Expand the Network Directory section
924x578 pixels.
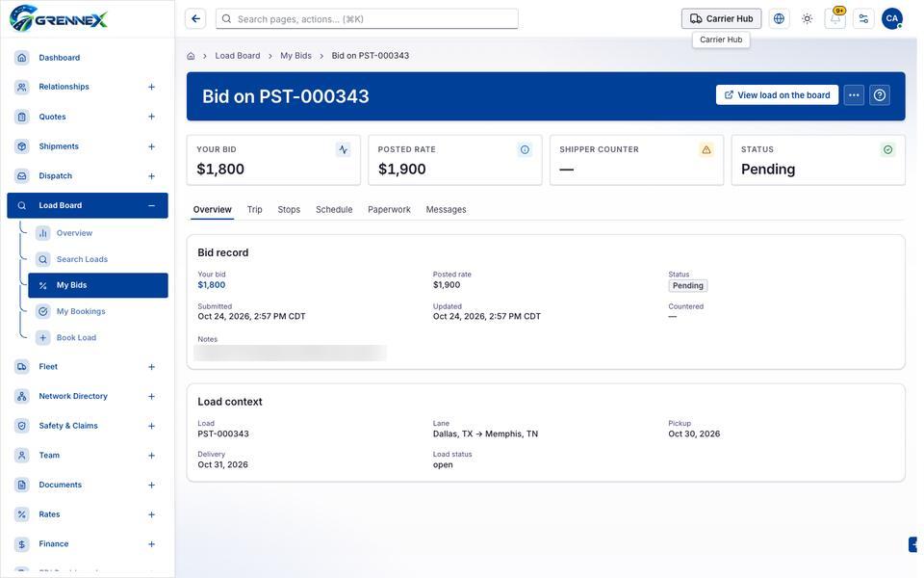point(151,396)
